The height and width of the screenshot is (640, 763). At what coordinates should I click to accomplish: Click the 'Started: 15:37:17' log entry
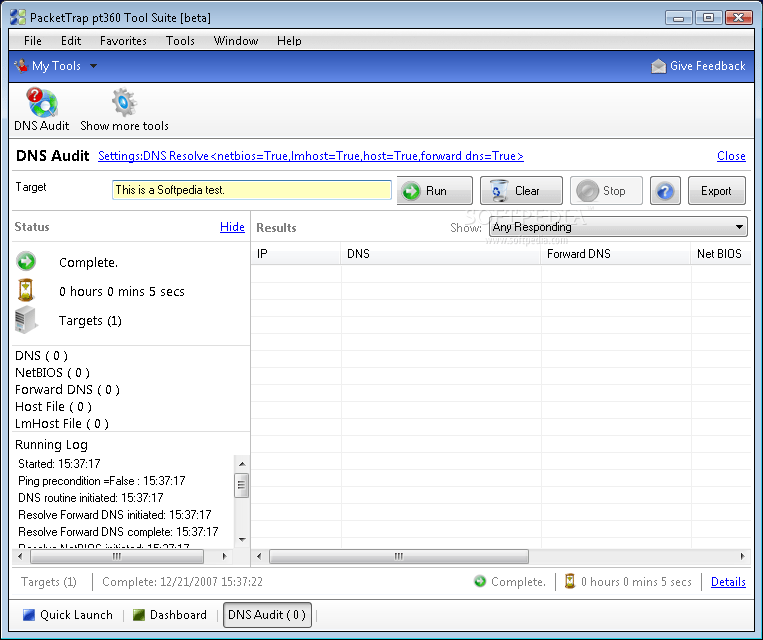[59, 463]
